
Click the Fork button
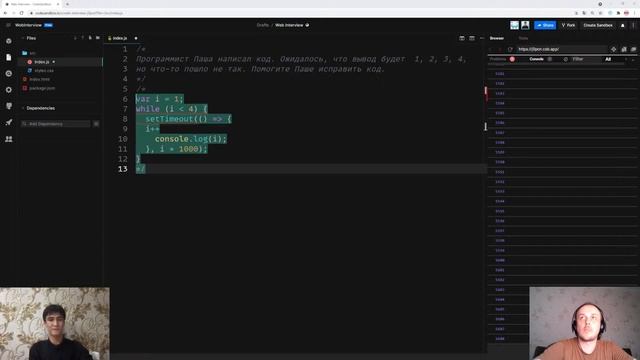(568, 25)
